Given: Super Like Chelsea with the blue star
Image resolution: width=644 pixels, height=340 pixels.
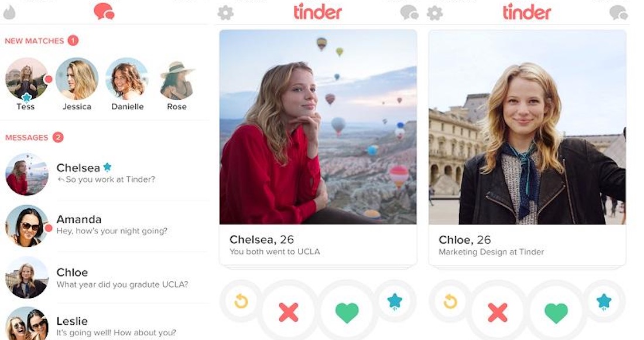Looking at the screenshot, I should coord(395,301).
